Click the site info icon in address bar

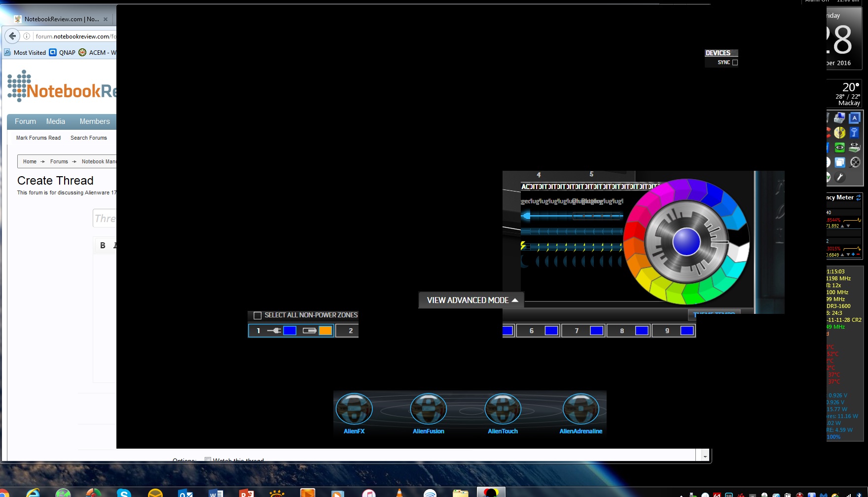coord(27,36)
